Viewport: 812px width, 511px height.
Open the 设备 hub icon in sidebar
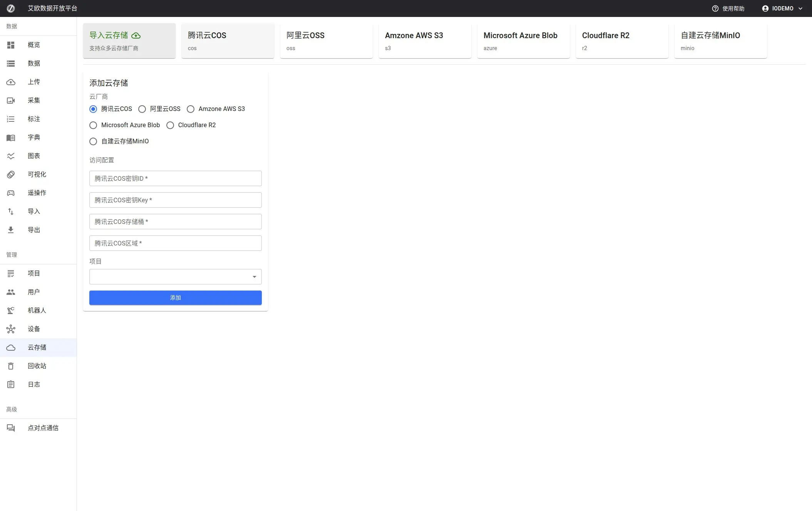click(11, 329)
